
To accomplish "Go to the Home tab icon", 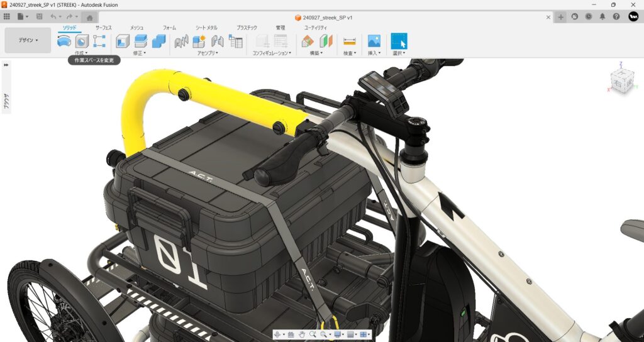I will click(89, 17).
